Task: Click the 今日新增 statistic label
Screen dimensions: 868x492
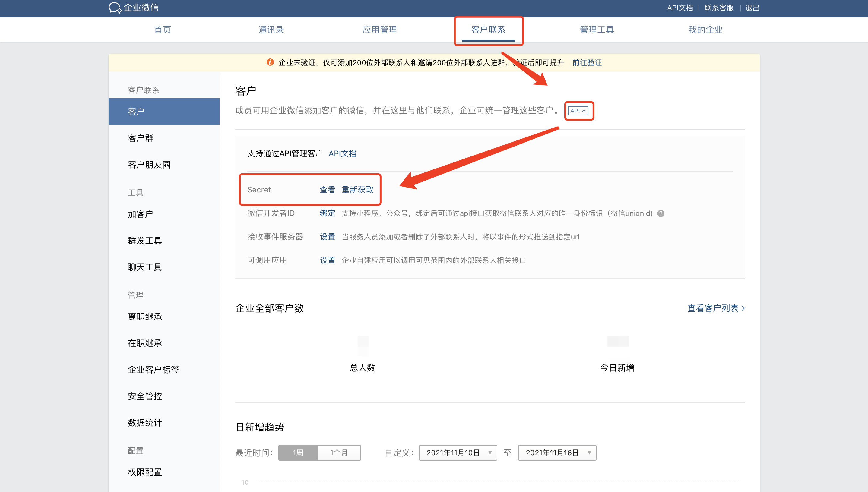Action: tap(617, 368)
